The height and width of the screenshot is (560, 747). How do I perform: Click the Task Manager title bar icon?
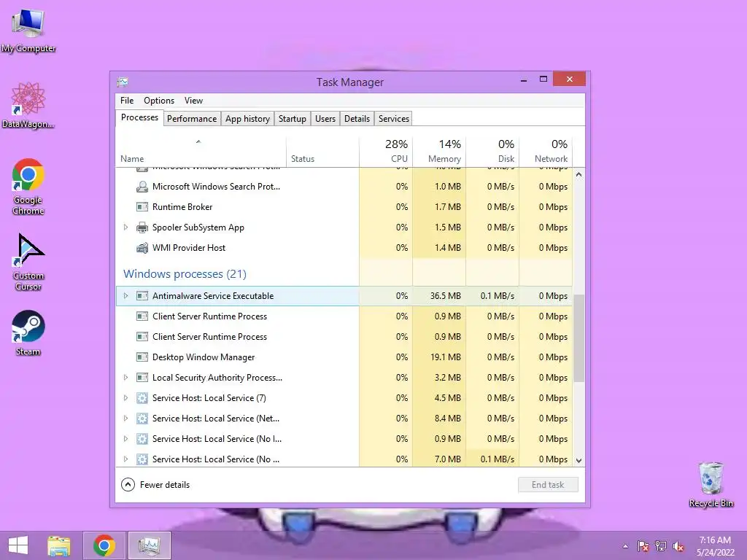pos(123,82)
